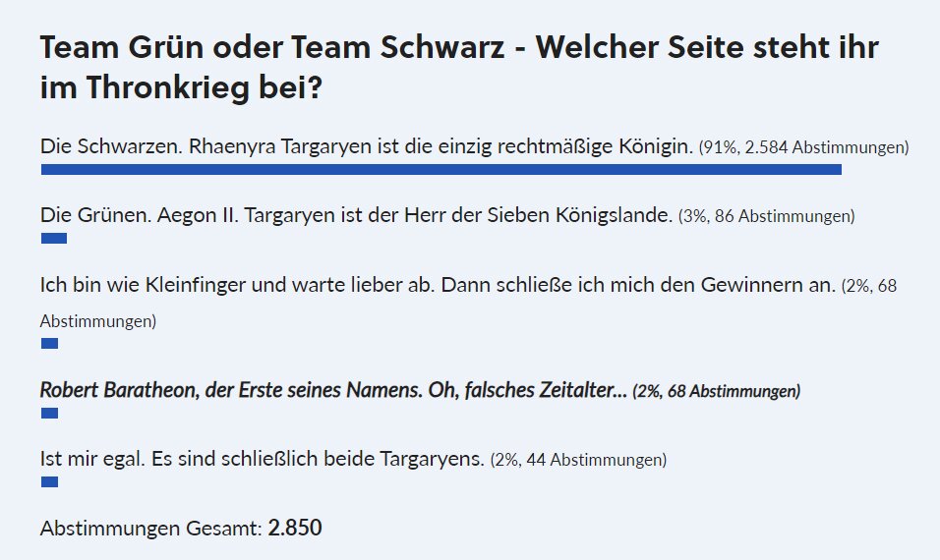Viewport: 940px width, 560px height.
Task: Click the result bar under 'Ist mir egal'
Action: pos(49,481)
